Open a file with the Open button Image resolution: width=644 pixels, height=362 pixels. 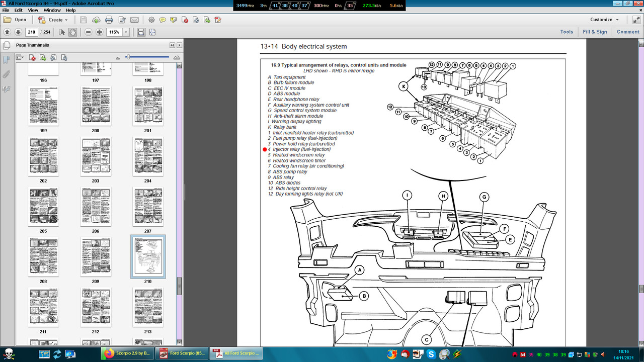pyautogui.click(x=15, y=20)
